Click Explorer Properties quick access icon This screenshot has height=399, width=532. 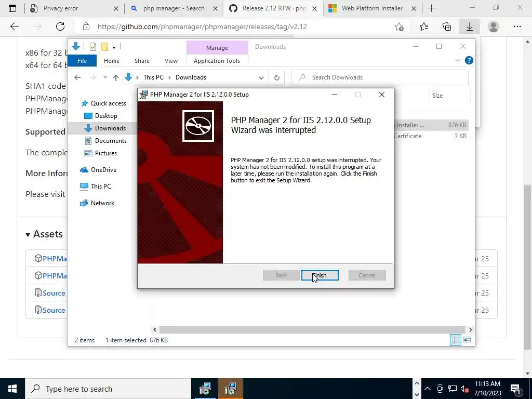92,47
